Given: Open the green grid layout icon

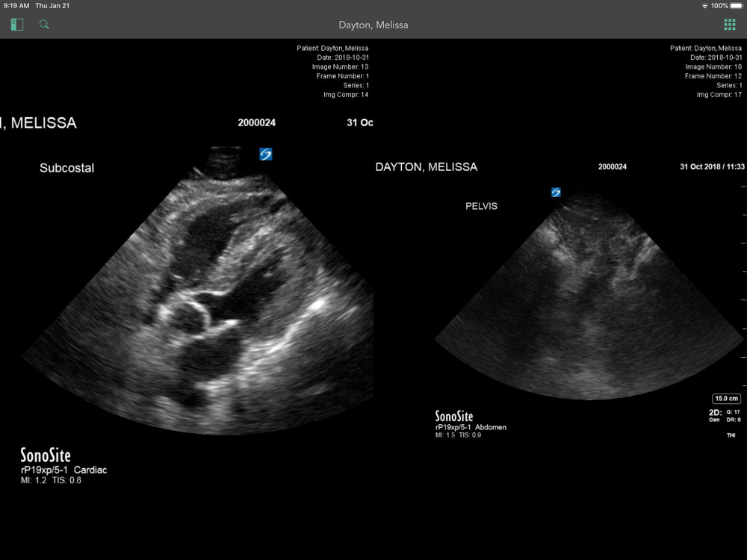Looking at the screenshot, I should [729, 25].
